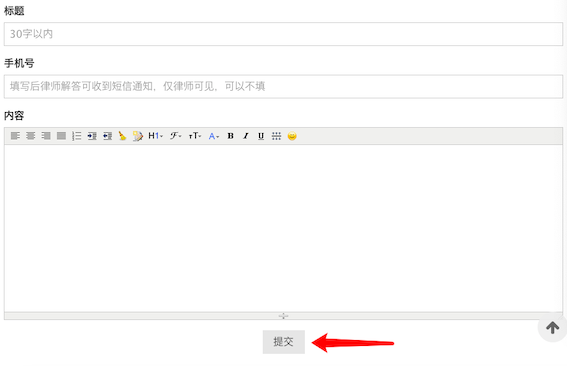567x366 pixels.
Task: Align text left in the editor
Action: [15, 136]
